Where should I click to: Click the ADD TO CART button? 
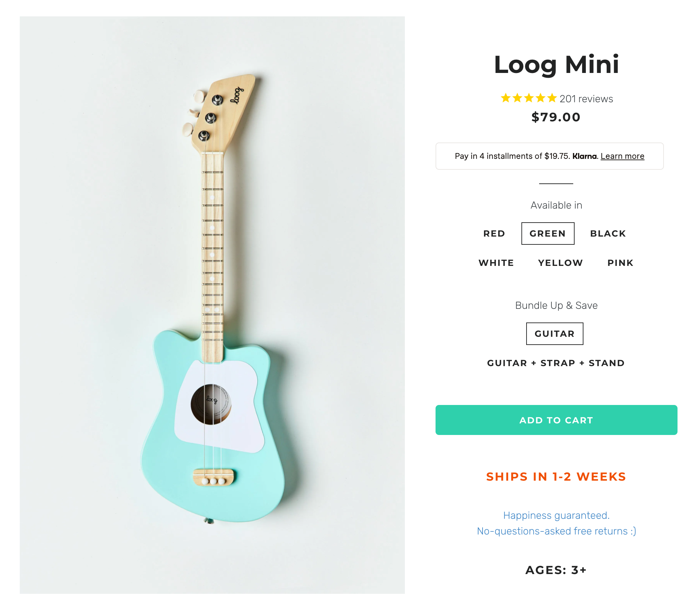point(556,420)
